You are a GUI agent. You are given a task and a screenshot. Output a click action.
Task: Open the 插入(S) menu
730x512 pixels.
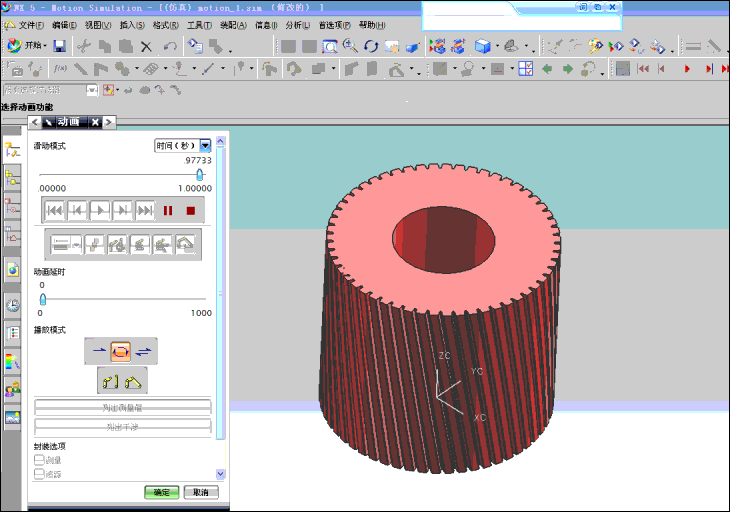click(132, 25)
